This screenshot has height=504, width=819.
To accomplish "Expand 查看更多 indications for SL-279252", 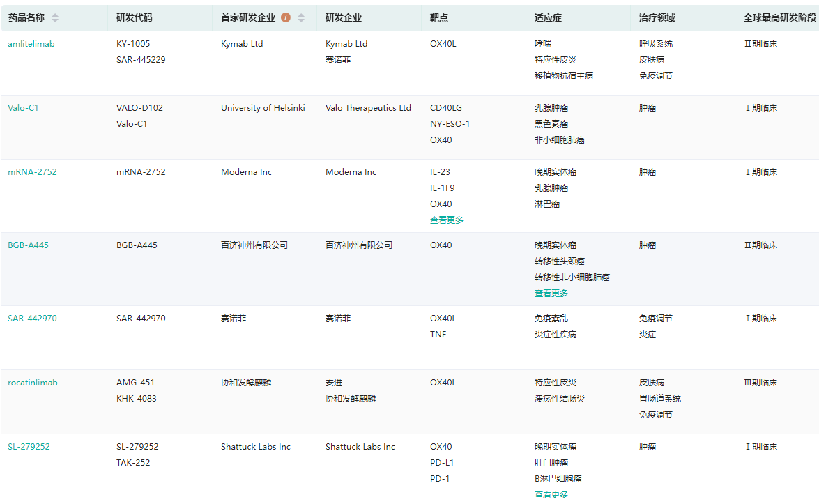I will (x=551, y=495).
